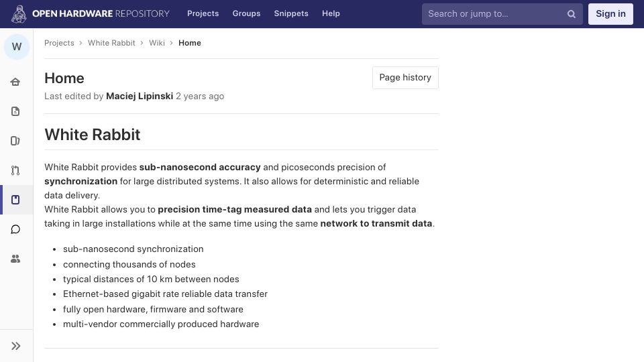
Task: Open the Members people icon in sidebar
Action: 15,259
